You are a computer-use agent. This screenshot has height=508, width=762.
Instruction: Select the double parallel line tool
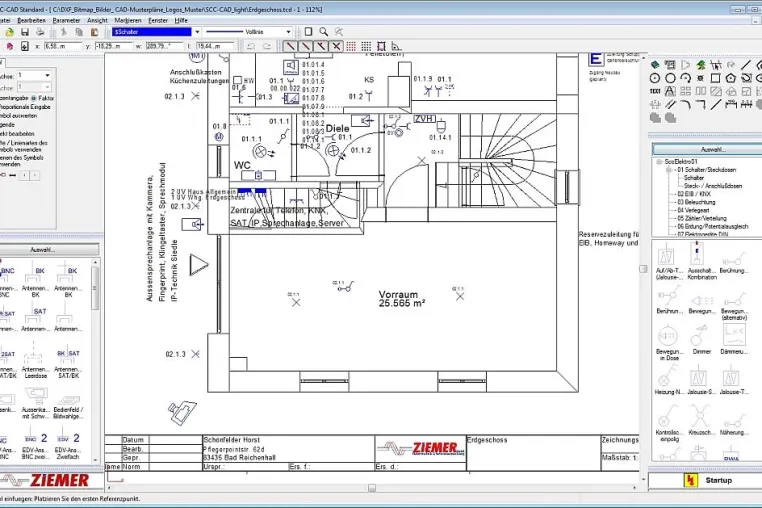pos(670,104)
